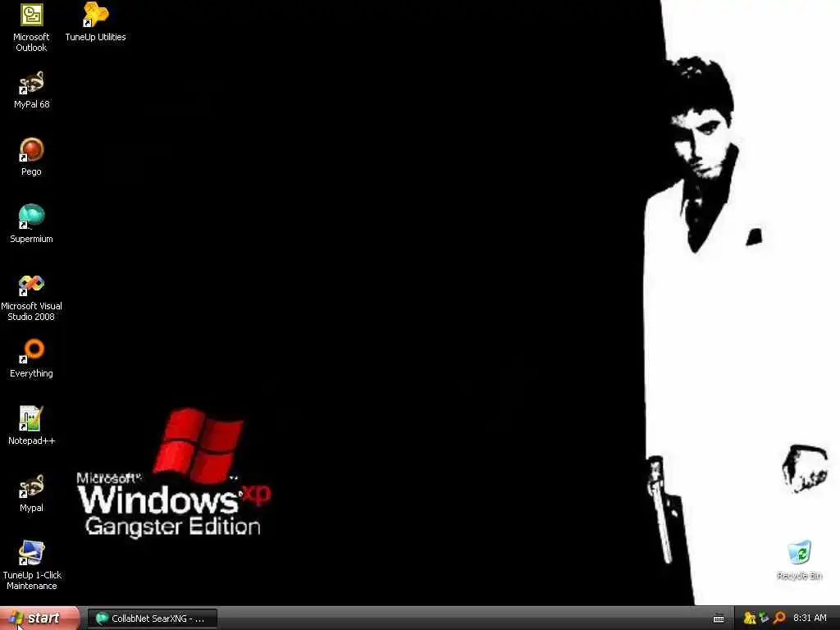Screen dimensions: 840x630
Task: Select the Mypal desktop shortcut
Action: pyautogui.click(x=31, y=493)
